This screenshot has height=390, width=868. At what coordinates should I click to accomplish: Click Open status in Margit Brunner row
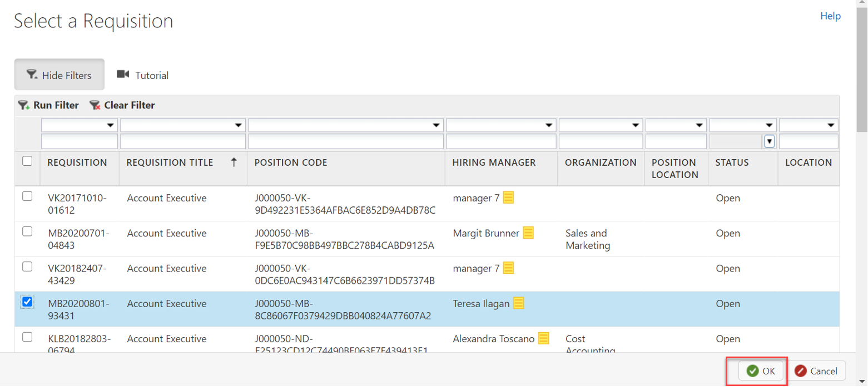click(728, 233)
